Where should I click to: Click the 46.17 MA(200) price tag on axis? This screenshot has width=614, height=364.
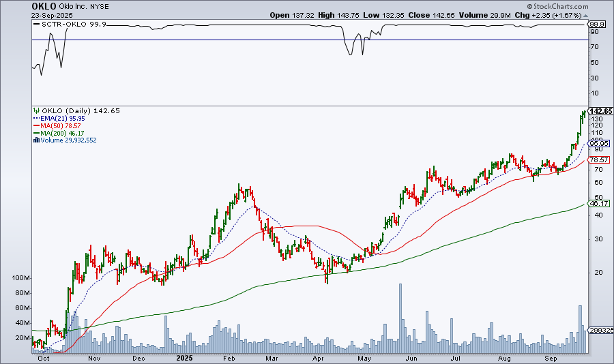pos(598,203)
